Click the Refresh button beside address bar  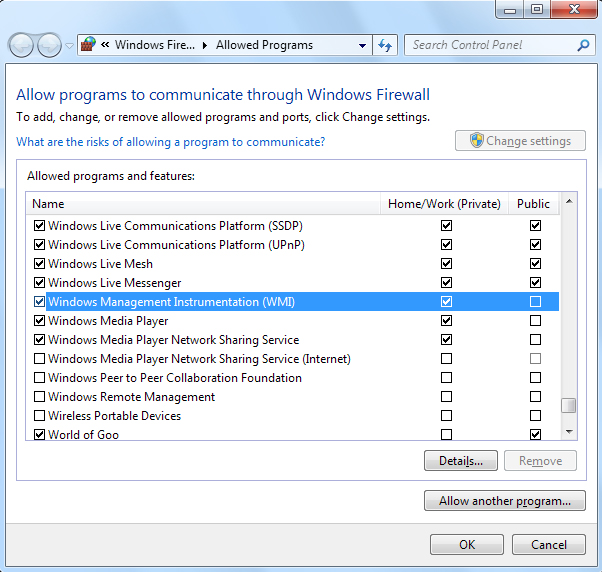(385, 45)
